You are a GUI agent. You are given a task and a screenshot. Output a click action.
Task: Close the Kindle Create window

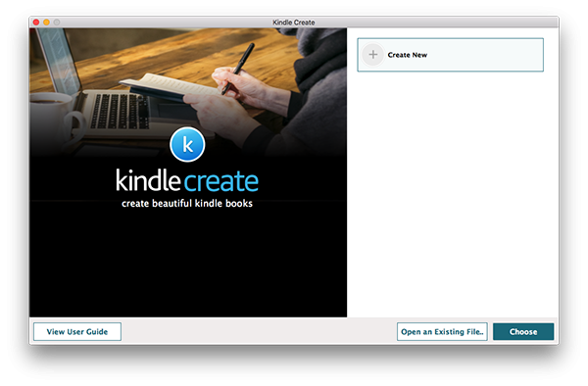pos(36,23)
